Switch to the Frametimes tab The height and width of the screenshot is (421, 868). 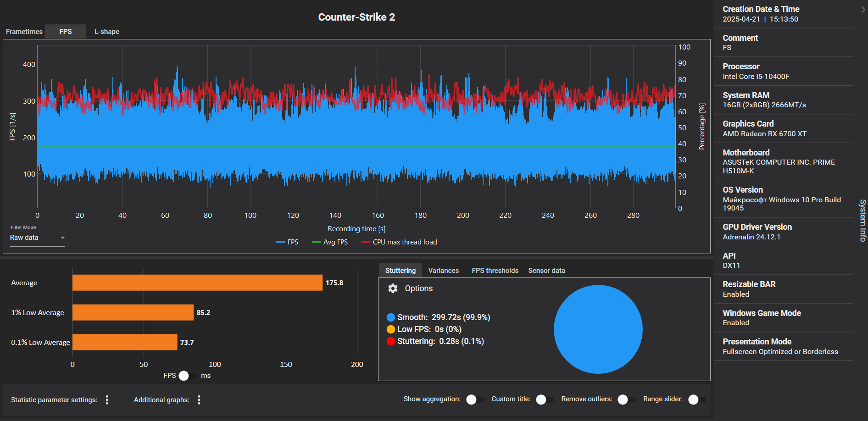click(x=24, y=32)
